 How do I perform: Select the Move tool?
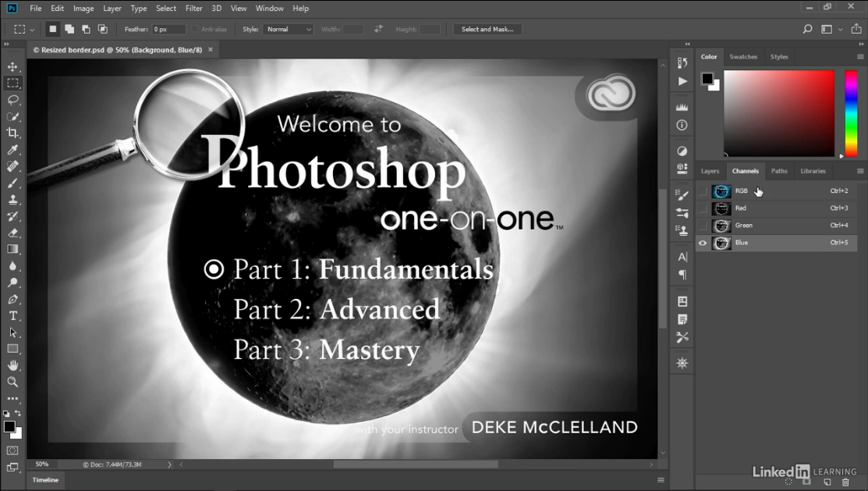coord(12,66)
